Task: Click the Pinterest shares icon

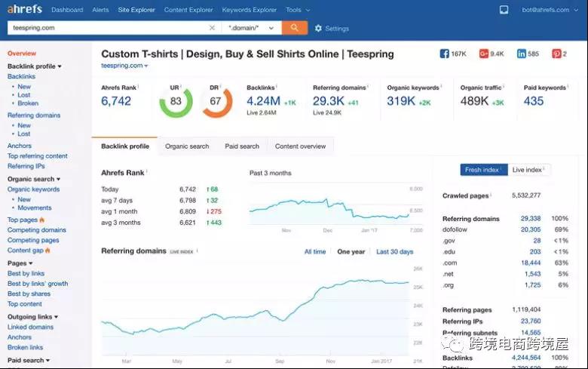Action: (x=556, y=54)
